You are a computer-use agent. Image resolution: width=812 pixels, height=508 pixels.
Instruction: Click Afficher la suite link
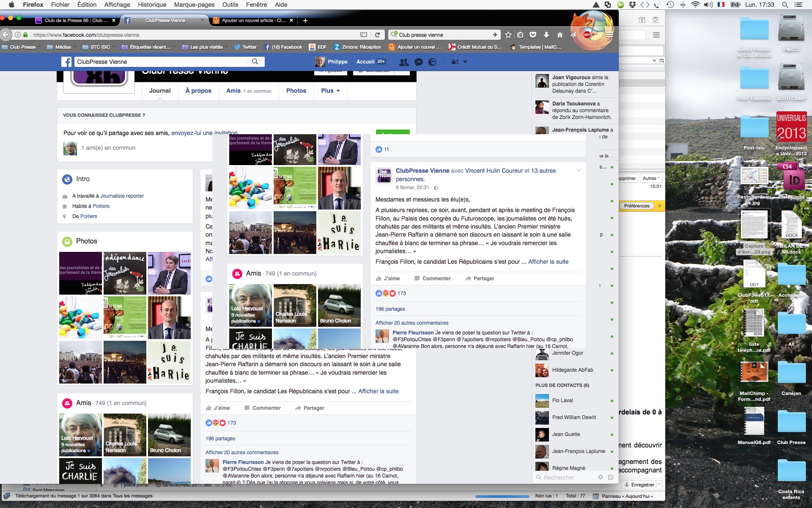[548, 262]
